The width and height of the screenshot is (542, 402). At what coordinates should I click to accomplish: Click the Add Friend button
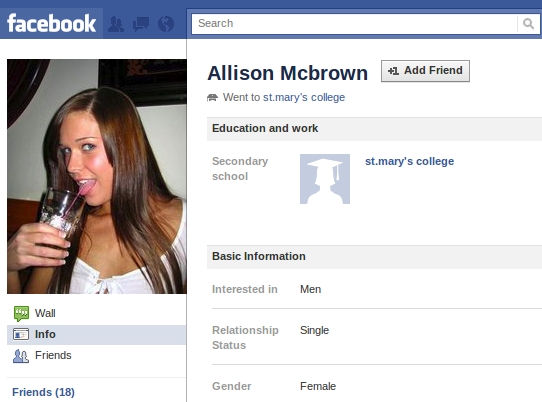tap(425, 71)
